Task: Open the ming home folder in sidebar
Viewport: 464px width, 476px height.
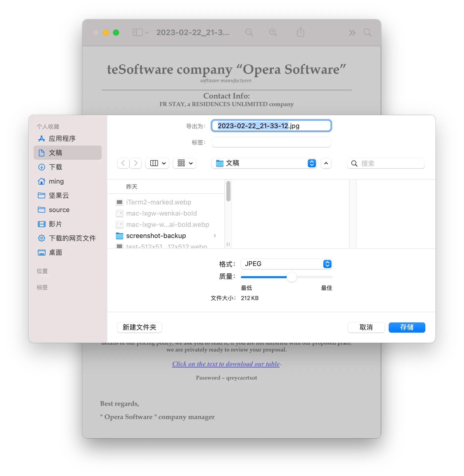Action: (68, 181)
